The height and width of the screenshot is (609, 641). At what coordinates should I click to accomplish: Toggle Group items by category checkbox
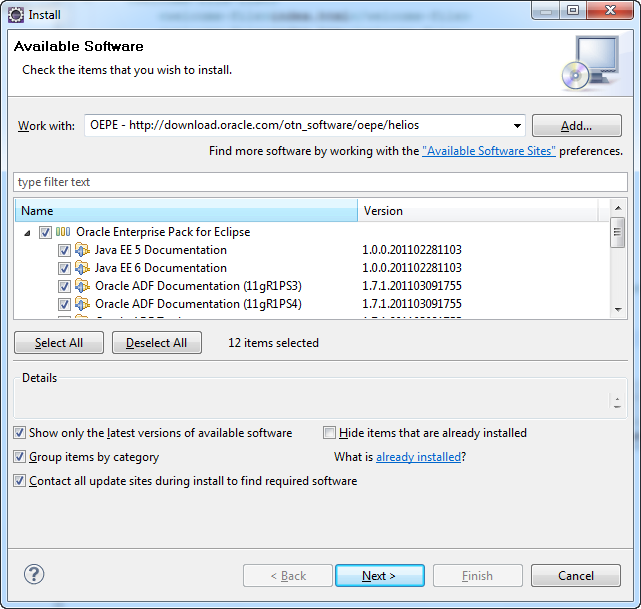[20, 456]
